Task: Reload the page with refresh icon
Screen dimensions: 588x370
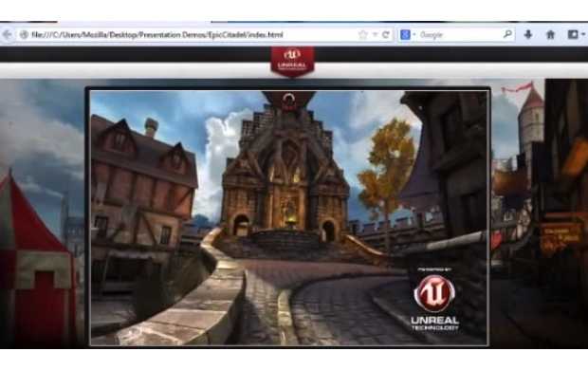Action: coord(385,35)
